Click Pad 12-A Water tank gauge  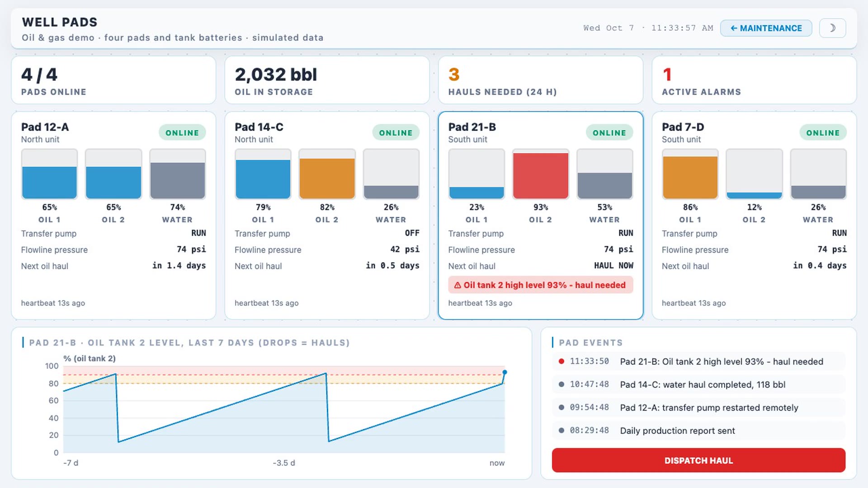[x=178, y=174]
